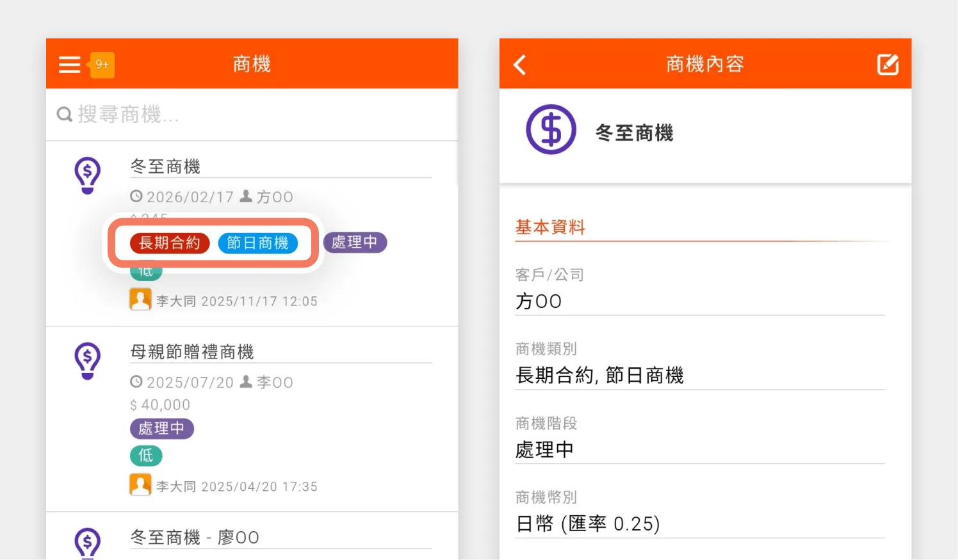Tap the 客戶/公司 value 方OO
Viewport: 958px width, 560px height.
[x=539, y=301]
